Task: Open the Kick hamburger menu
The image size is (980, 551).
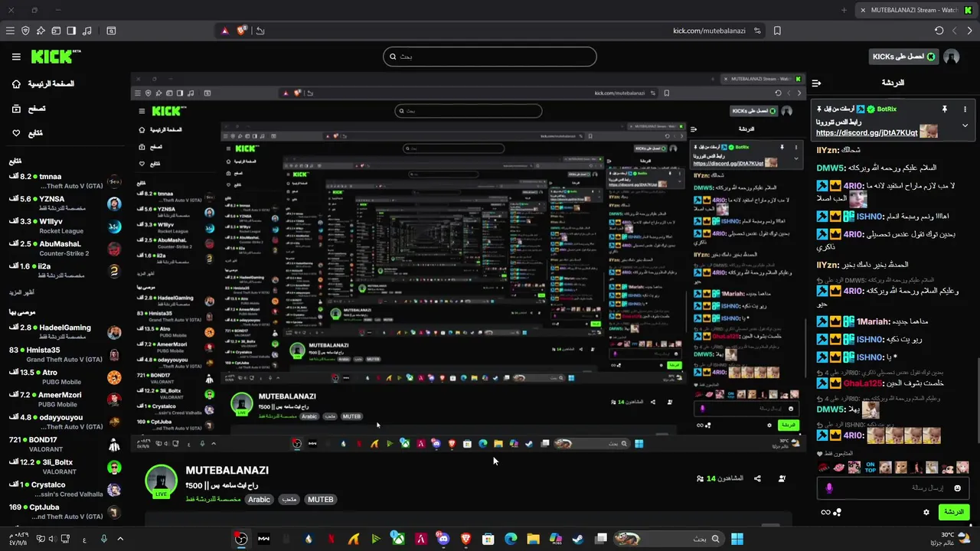Action: (16, 57)
